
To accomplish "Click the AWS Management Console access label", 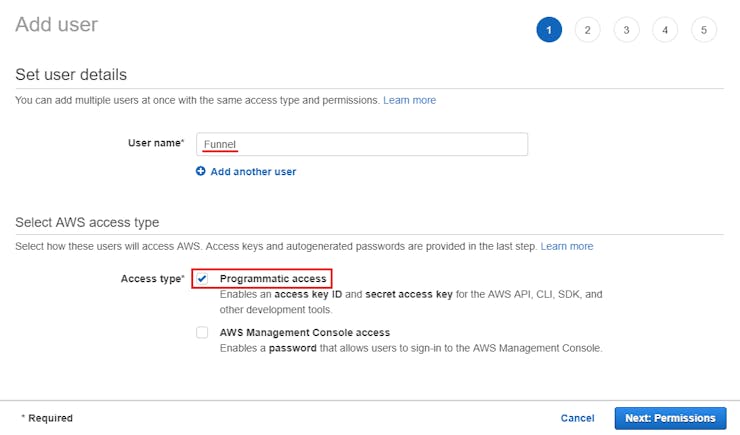I will tap(304, 332).
